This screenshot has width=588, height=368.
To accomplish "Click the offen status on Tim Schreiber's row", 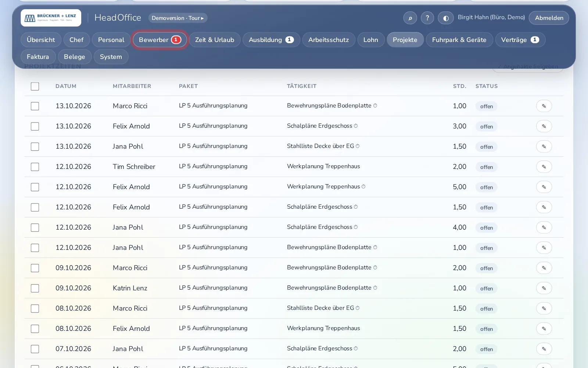I will 487,167.
